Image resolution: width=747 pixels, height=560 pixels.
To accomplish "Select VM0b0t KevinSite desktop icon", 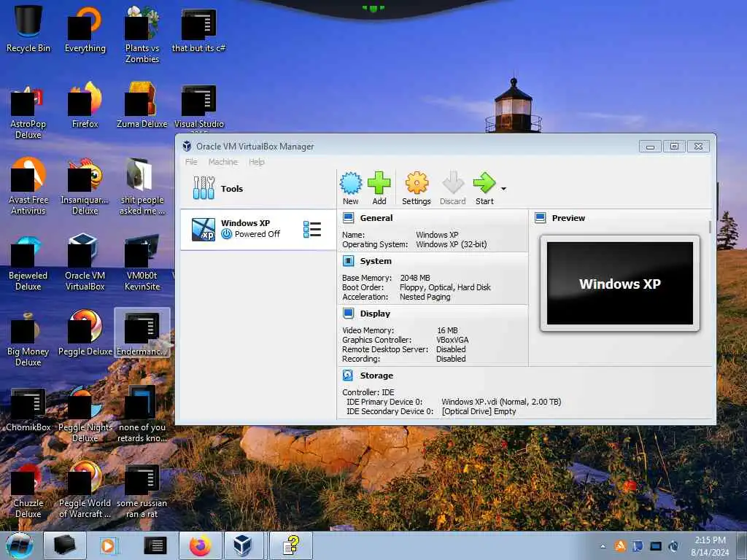I will click(142, 262).
